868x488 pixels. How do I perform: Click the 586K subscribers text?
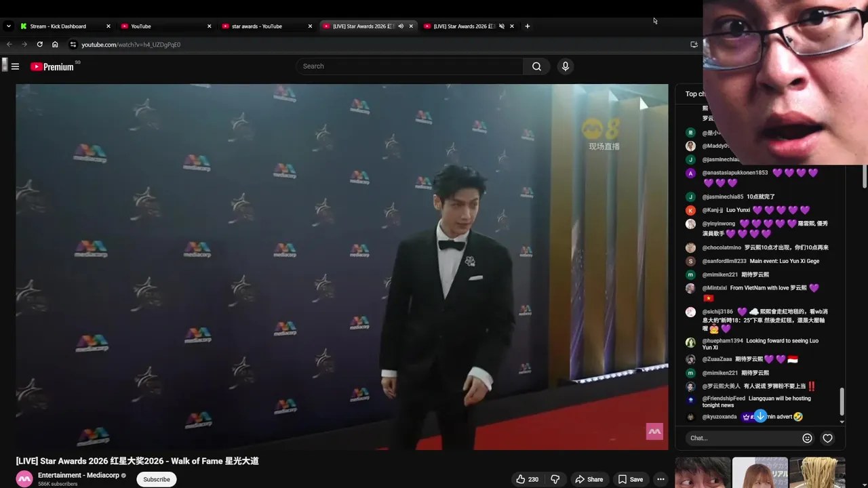click(58, 484)
